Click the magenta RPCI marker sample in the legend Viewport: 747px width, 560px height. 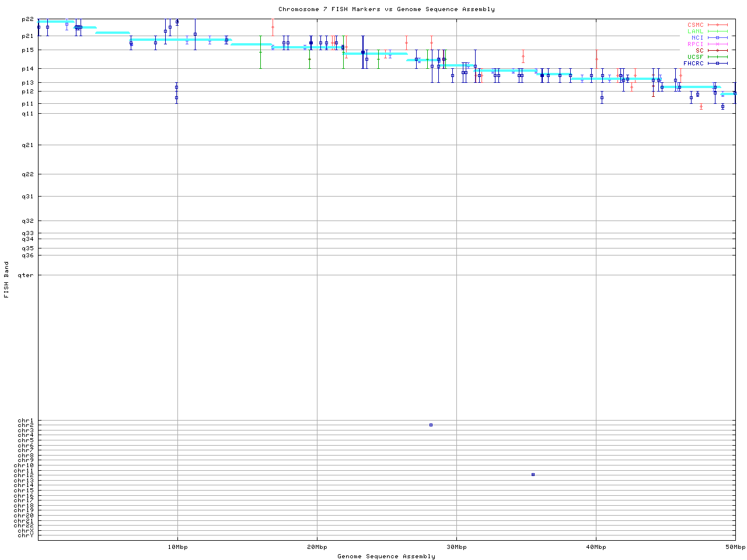coord(717,44)
